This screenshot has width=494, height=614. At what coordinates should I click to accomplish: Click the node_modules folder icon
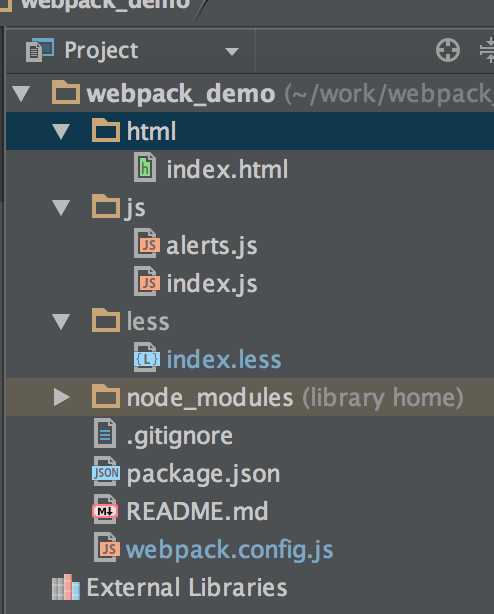pyautogui.click(x=106, y=396)
